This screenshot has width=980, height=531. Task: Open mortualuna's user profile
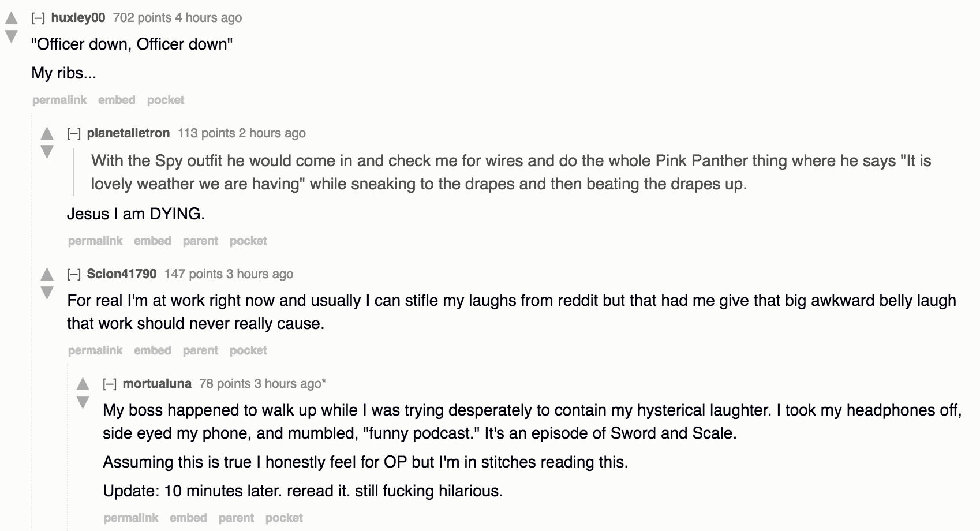point(157,383)
